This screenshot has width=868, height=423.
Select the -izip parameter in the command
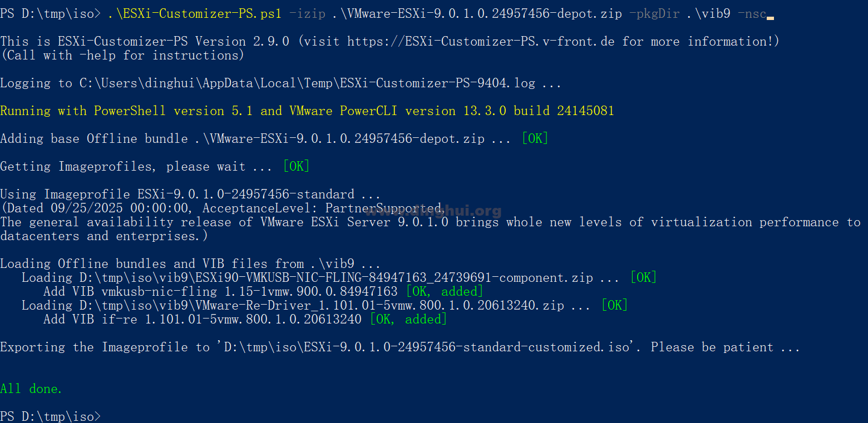pyautogui.click(x=308, y=14)
